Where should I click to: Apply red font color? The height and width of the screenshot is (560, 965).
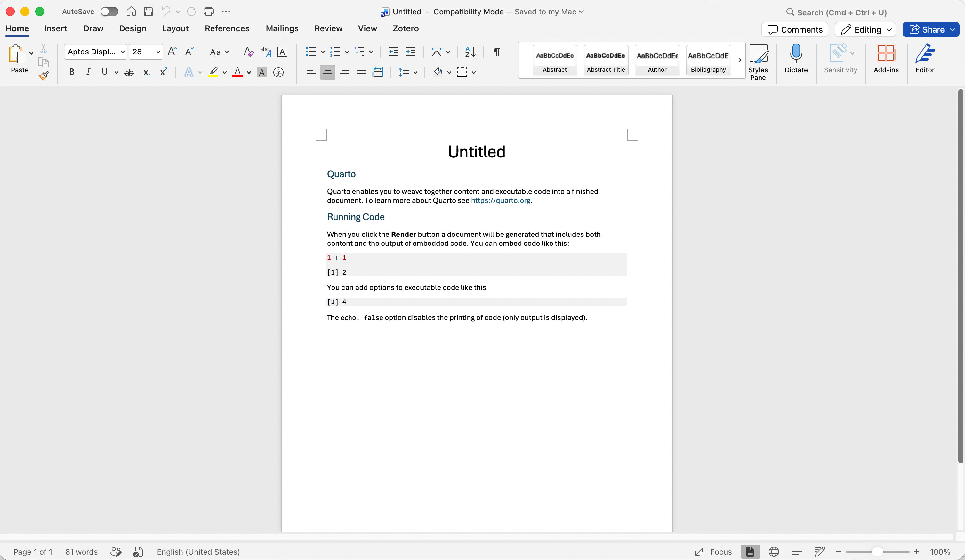pos(237,72)
